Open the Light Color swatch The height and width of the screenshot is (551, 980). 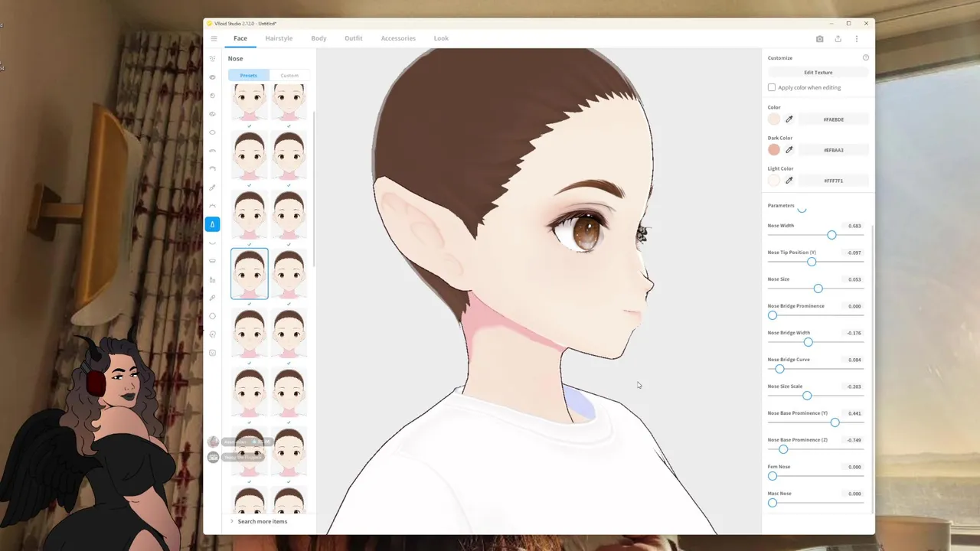[774, 181]
